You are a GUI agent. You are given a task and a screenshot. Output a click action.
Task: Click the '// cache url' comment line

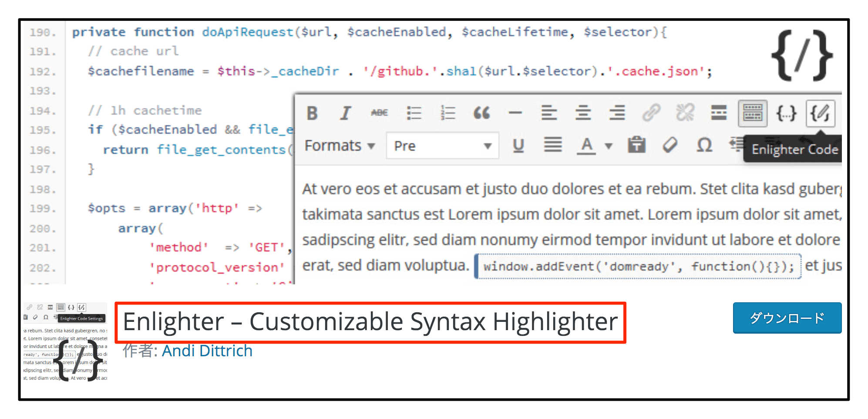click(x=133, y=51)
